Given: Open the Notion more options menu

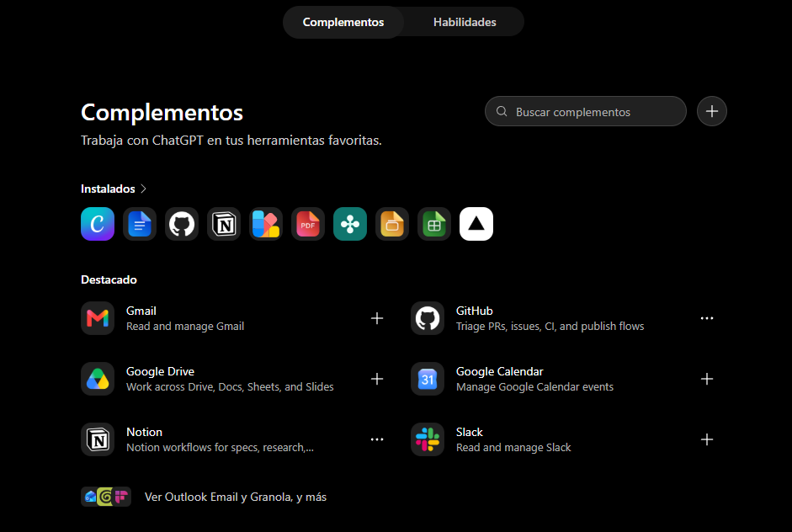Looking at the screenshot, I should tap(377, 439).
